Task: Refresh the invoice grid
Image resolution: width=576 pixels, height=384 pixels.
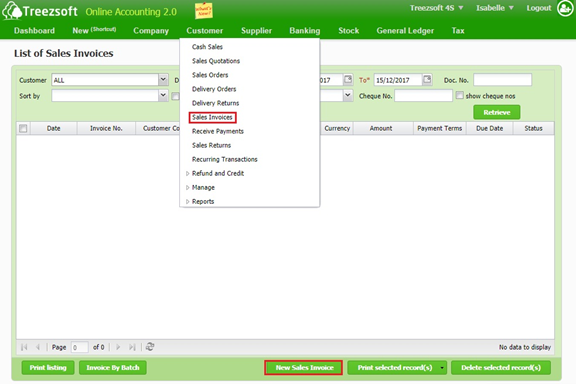Action: 150,347
